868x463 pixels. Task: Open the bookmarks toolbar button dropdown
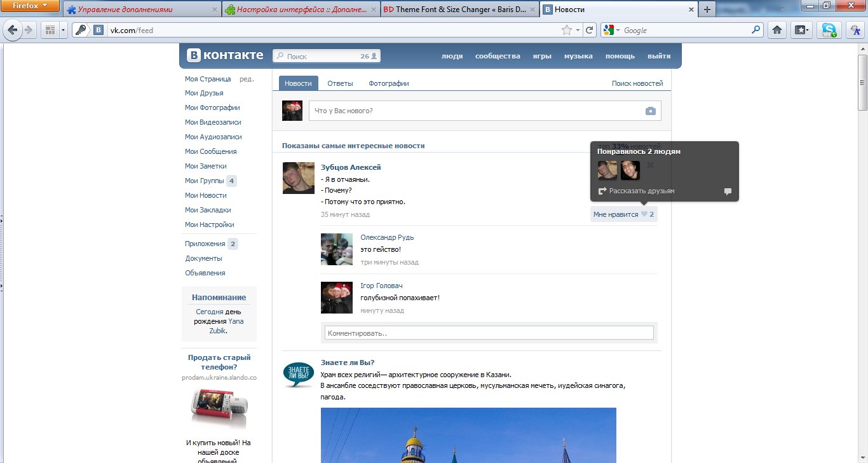pyautogui.click(x=803, y=30)
